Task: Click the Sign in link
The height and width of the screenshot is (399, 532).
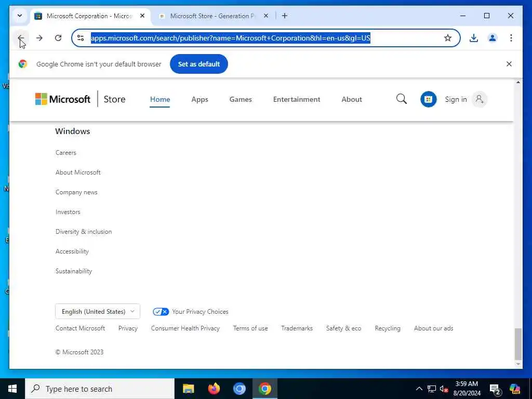Action: pyautogui.click(x=456, y=99)
